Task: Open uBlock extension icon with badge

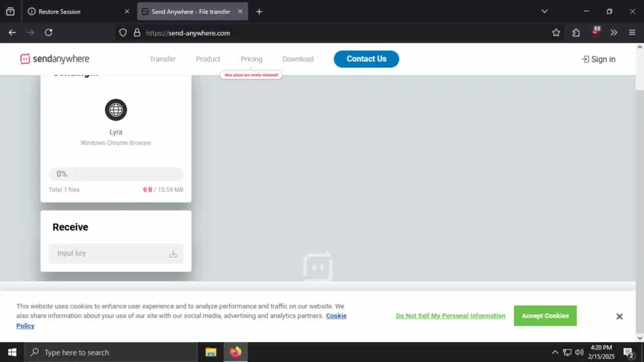Action: click(595, 32)
